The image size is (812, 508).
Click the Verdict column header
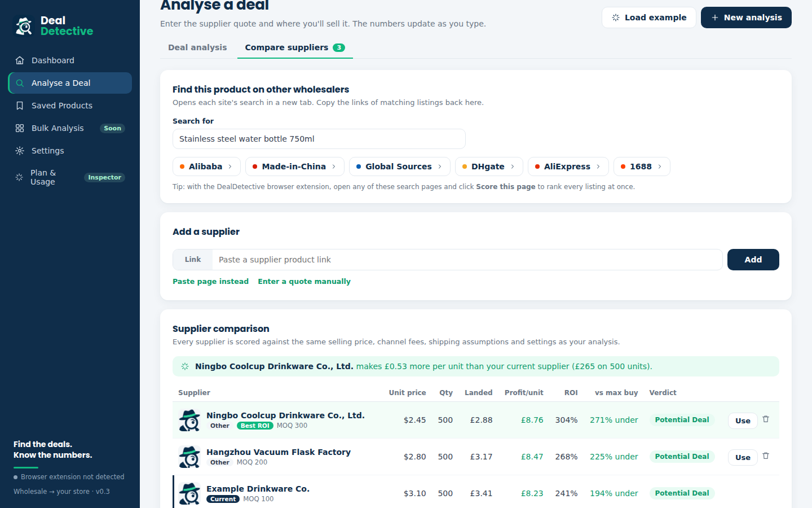663,393
